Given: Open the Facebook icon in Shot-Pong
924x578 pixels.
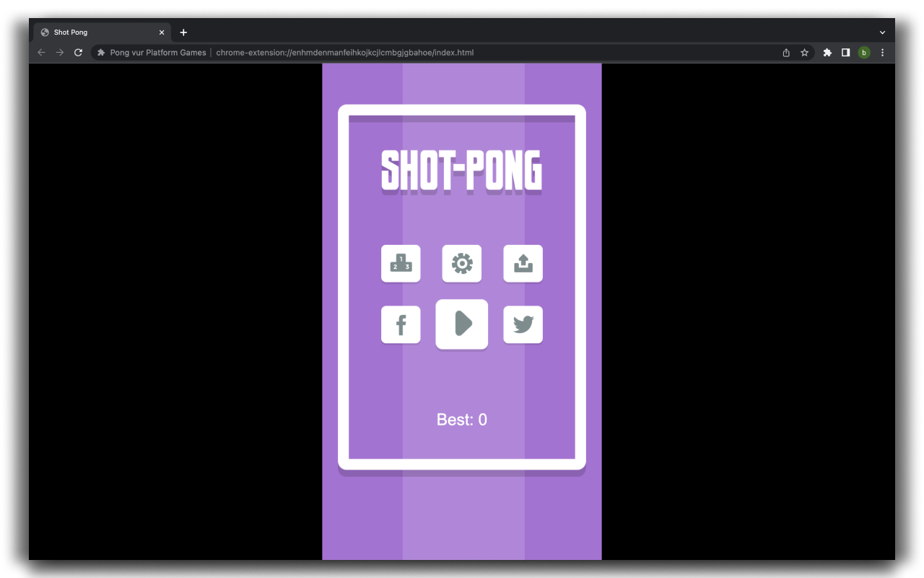Looking at the screenshot, I should pos(401,324).
